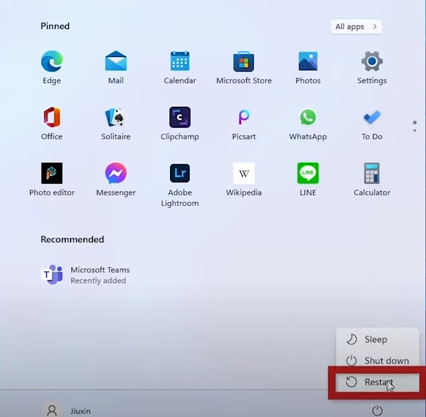The height and width of the screenshot is (417, 426).
Task: Launch the Mail app
Action: (116, 61)
